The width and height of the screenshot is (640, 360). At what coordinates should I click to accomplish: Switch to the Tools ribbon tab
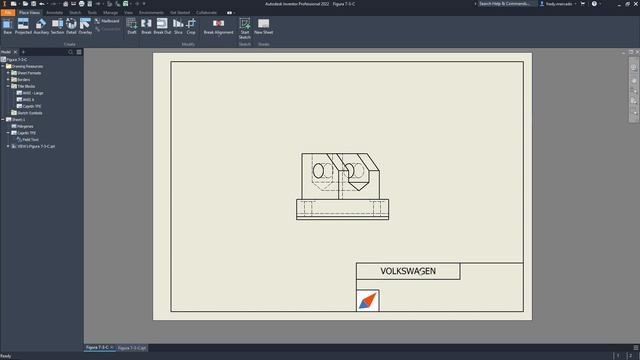[x=92, y=13]
